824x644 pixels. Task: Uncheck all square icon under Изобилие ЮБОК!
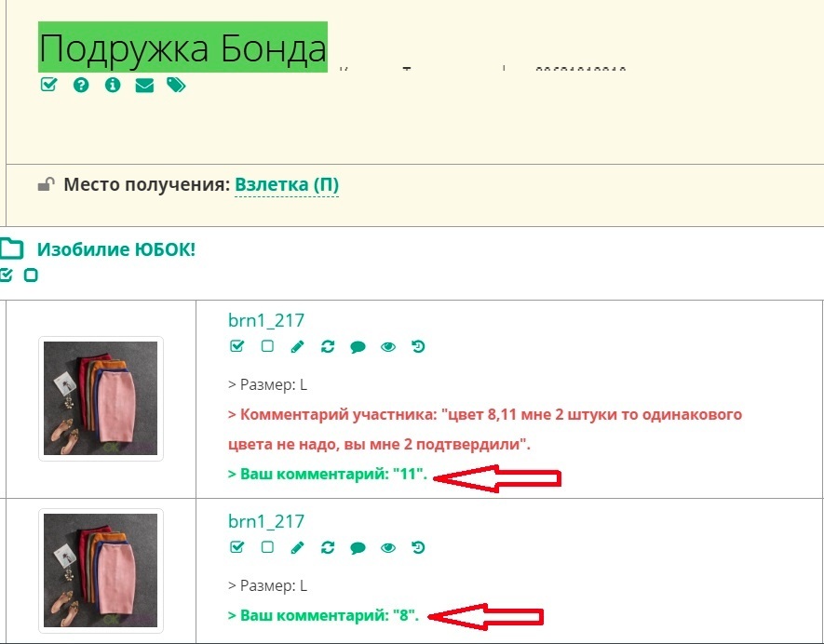pos(31,275)
